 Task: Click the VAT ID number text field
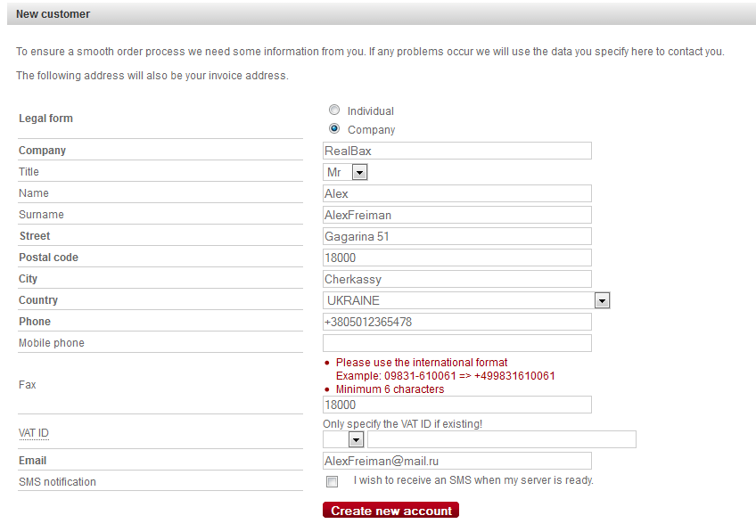pos(502,439)
